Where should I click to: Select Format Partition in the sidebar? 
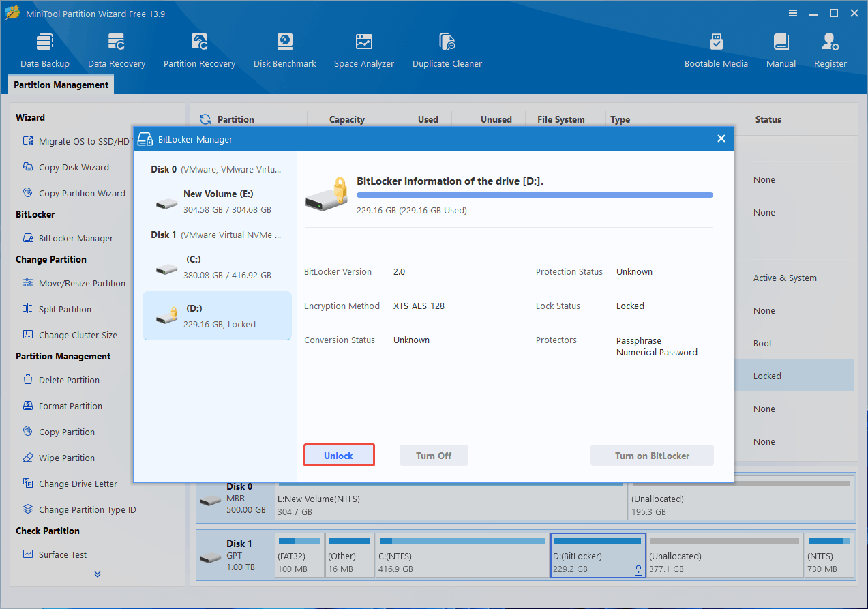(x=62, y=406)
